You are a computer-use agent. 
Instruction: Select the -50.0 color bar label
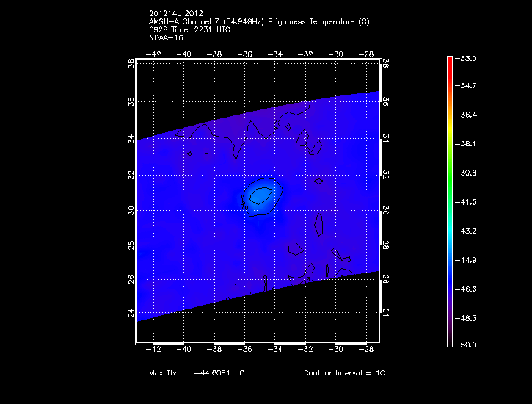(x=467, y=345)
